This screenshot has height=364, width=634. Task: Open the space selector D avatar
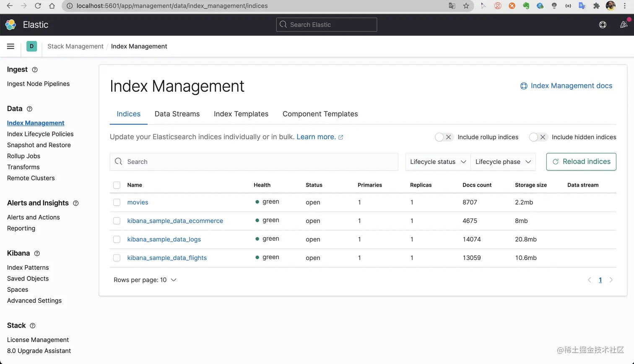point(31,46)
